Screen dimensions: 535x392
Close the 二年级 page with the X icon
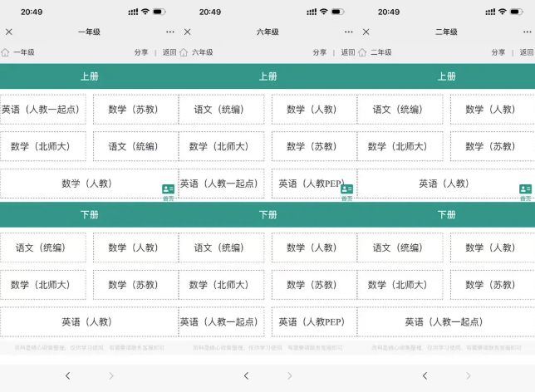coord(366,32)
